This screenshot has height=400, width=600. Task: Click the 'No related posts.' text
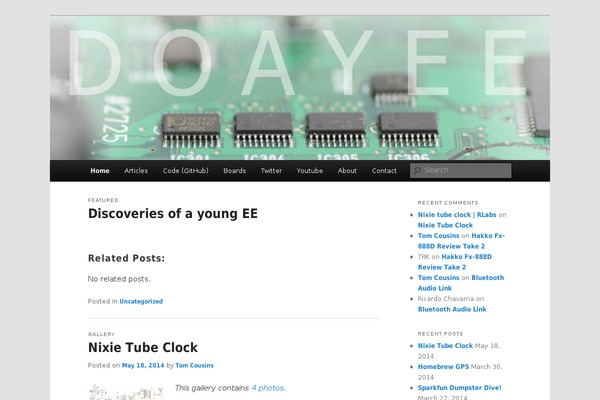coord(119,279)
